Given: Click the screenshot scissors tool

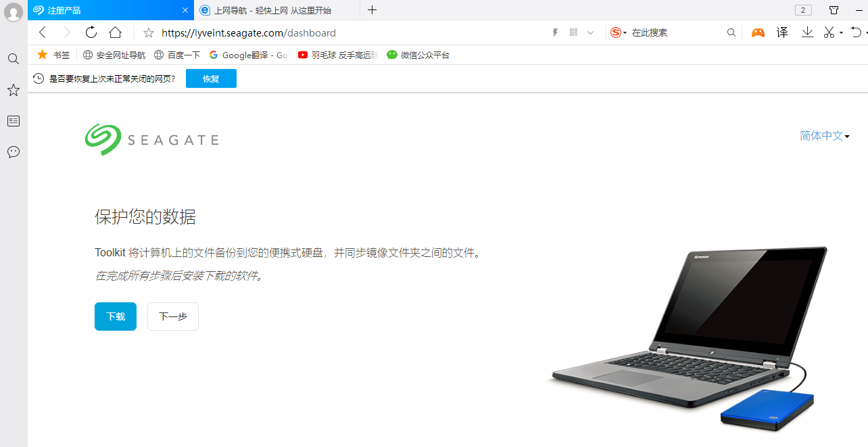Looking at the screenshot, I should tap(829, 32).
